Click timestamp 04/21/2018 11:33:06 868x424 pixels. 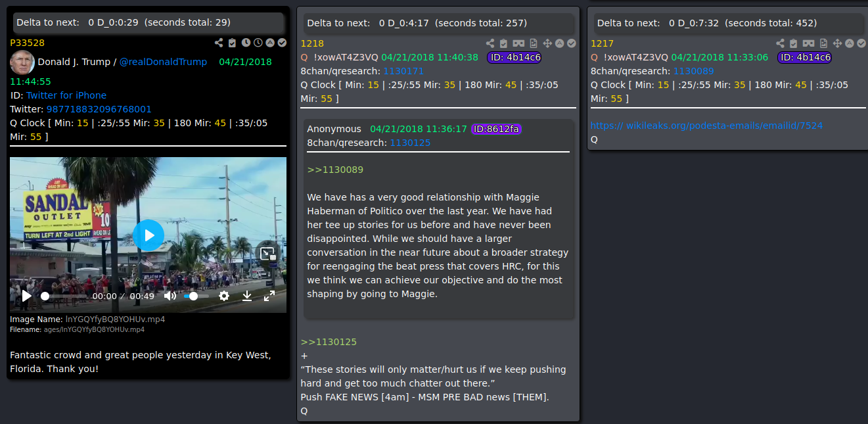point(720,57)
